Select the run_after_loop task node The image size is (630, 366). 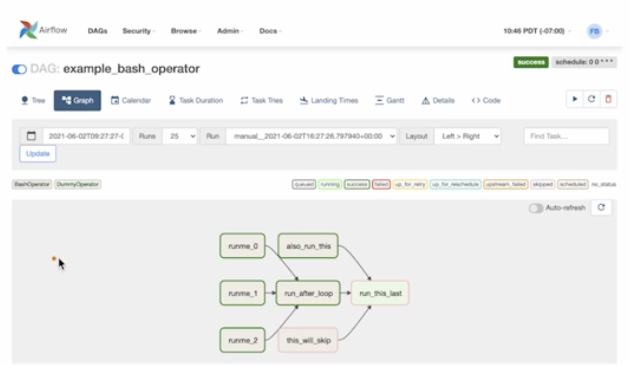click(x=308, y=293)
